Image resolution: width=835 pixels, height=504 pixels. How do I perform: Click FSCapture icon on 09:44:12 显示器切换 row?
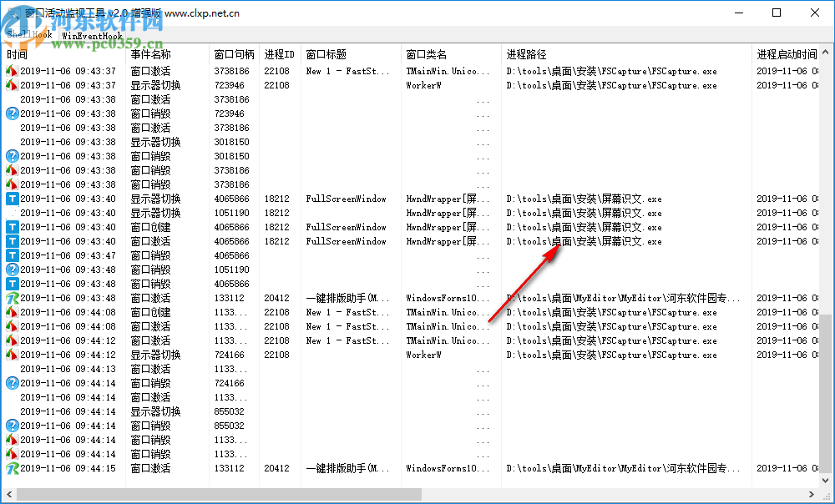click(12, 355)
